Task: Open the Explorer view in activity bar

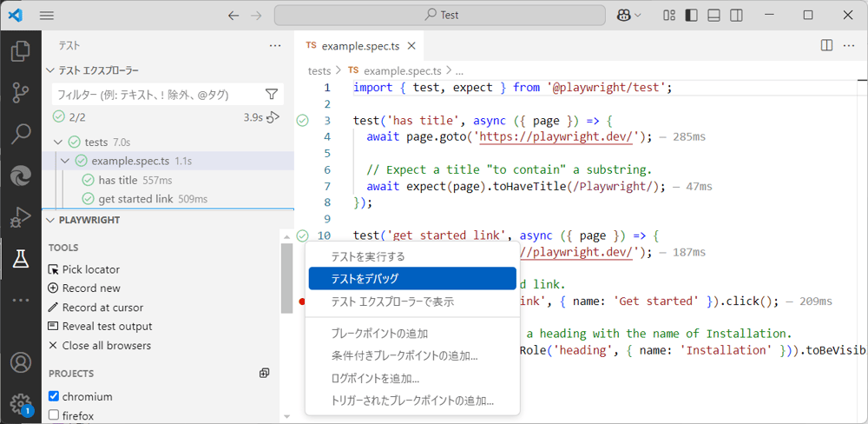Action: [x=21, y=51]
